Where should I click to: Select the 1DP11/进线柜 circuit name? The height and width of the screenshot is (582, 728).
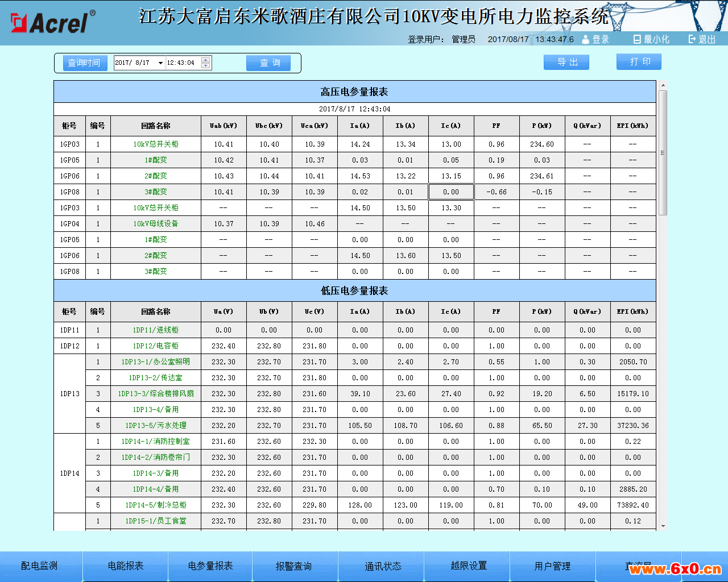[x=156, y=330]
